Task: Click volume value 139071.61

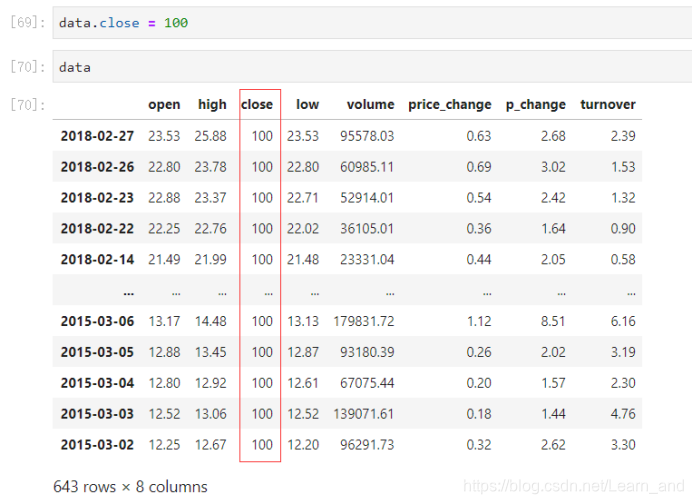Action: (364, 414)
